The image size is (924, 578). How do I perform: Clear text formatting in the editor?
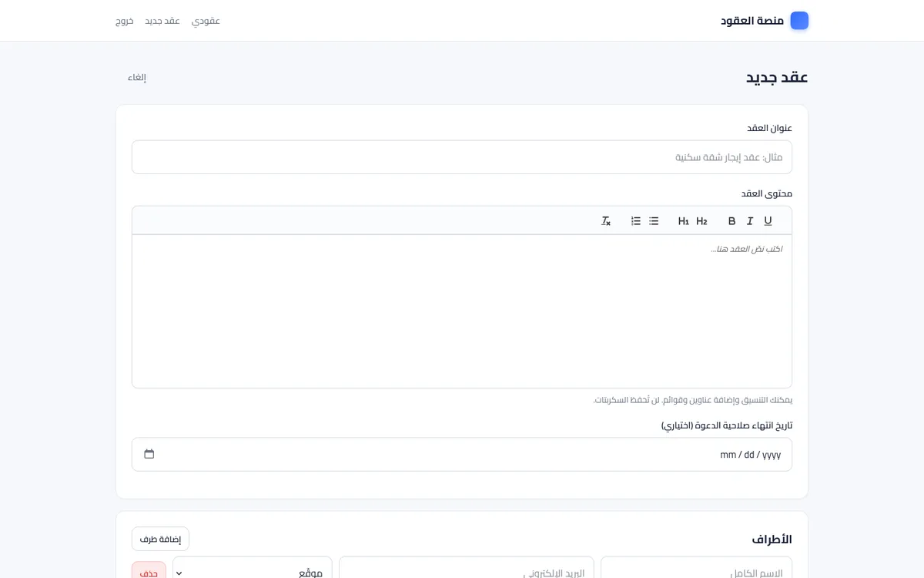606,221
